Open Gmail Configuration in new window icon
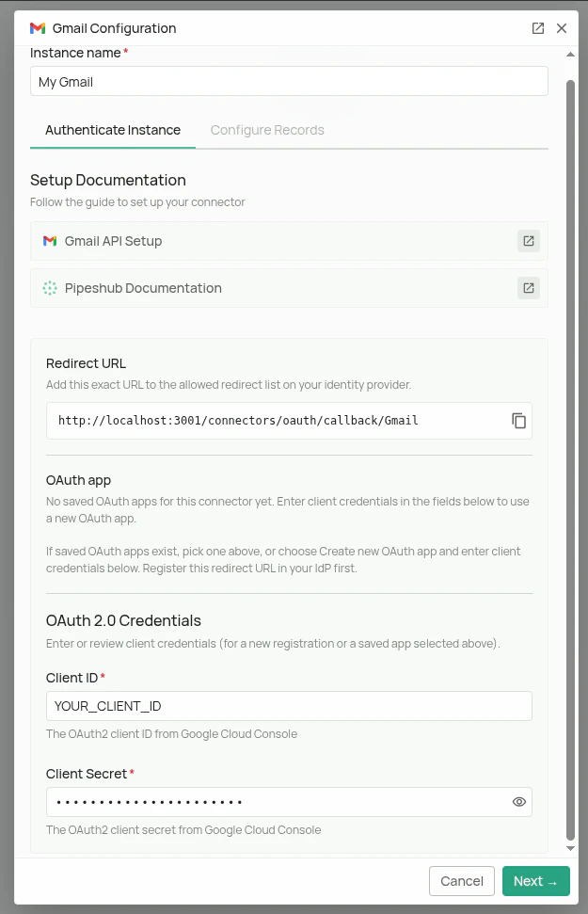The height and width of the screenshot is (914, 588). click(x=538, y=28)
